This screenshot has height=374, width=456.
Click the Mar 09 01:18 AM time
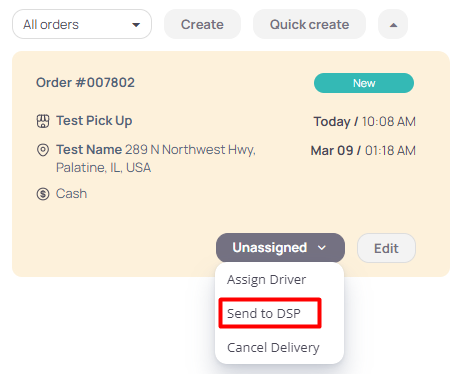point(363,150)
